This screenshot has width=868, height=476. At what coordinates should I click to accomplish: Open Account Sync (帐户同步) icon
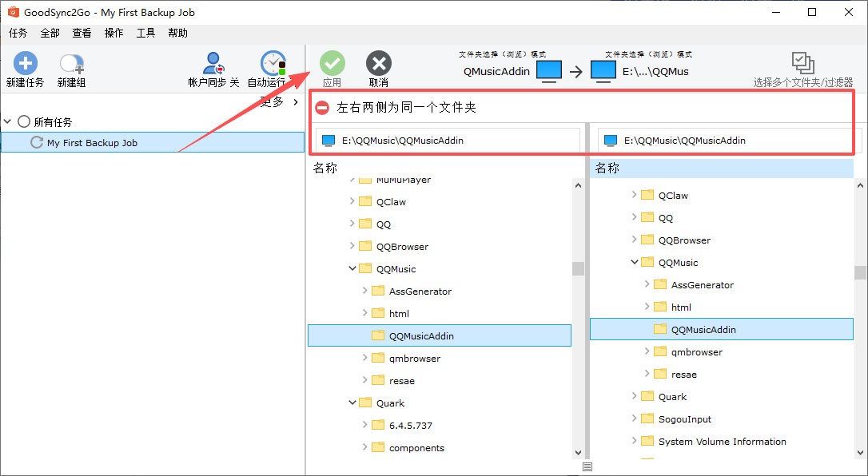point(213,63)
